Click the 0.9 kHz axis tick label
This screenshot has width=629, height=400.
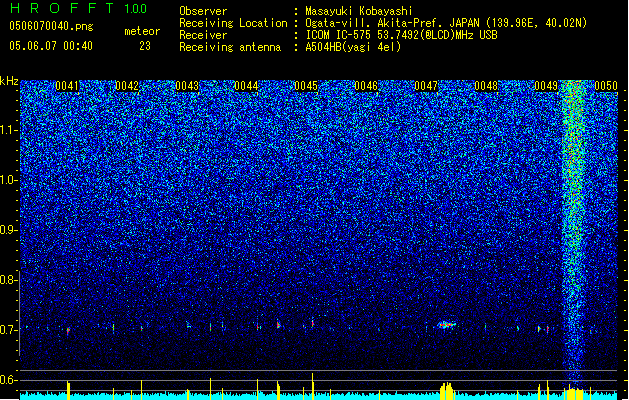pos(8,230)
